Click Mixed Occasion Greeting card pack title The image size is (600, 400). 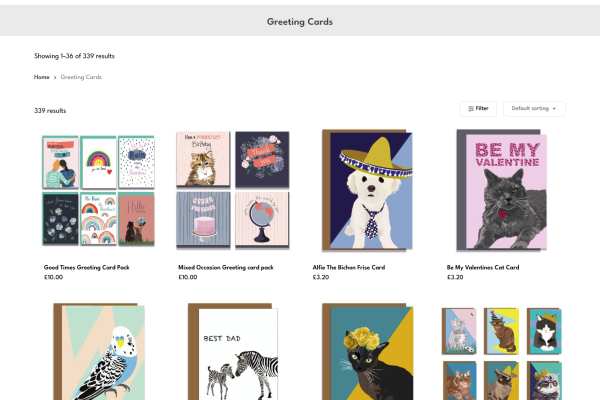pos(224,267)
